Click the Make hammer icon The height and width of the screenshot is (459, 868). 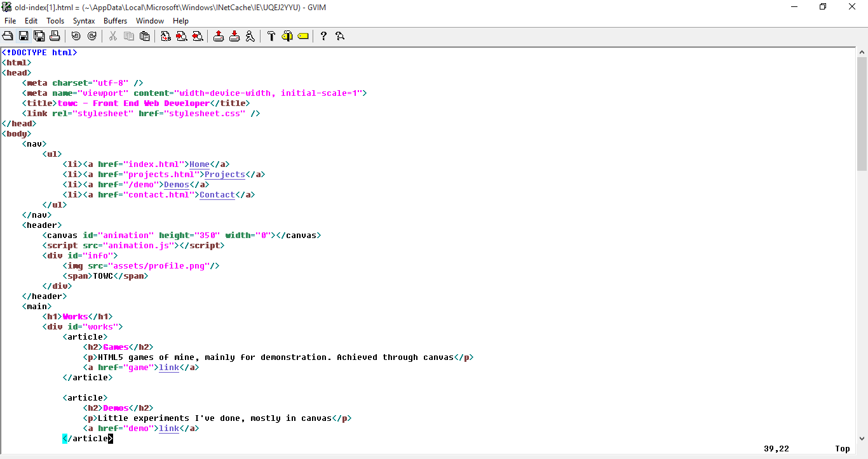click(x=271, y=36)
